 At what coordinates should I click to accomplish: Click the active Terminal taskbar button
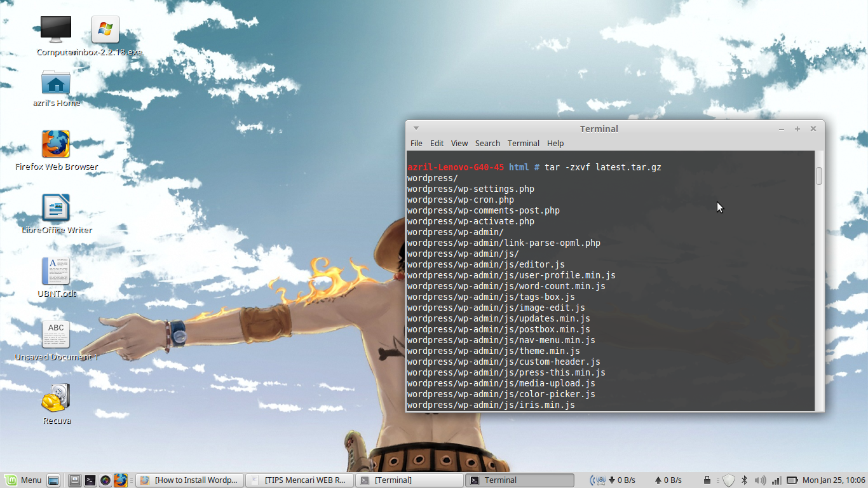tap(519, 480)
